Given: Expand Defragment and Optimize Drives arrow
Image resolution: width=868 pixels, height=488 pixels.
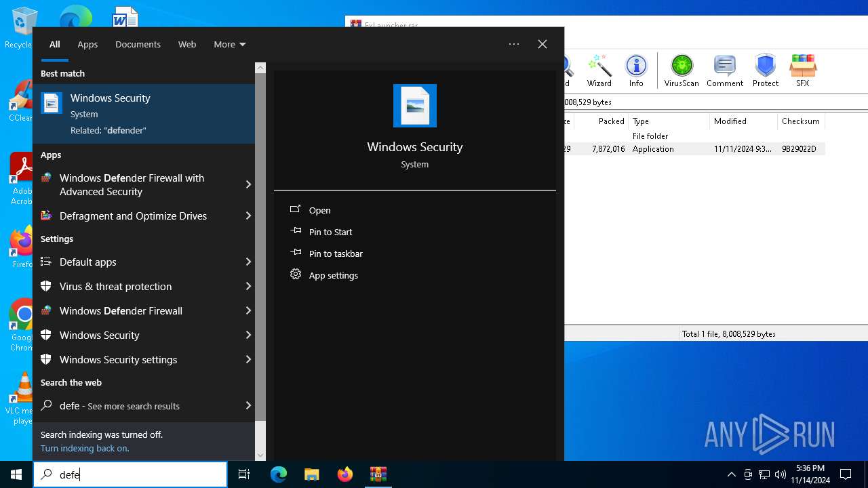Looking at the screenshot, I should coord(248,216).
